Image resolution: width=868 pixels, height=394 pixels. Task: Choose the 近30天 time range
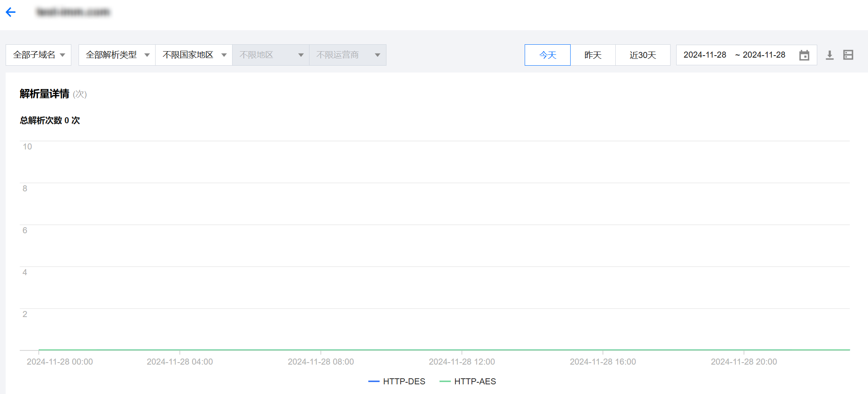pyautogui.click(x=643, y=55)
